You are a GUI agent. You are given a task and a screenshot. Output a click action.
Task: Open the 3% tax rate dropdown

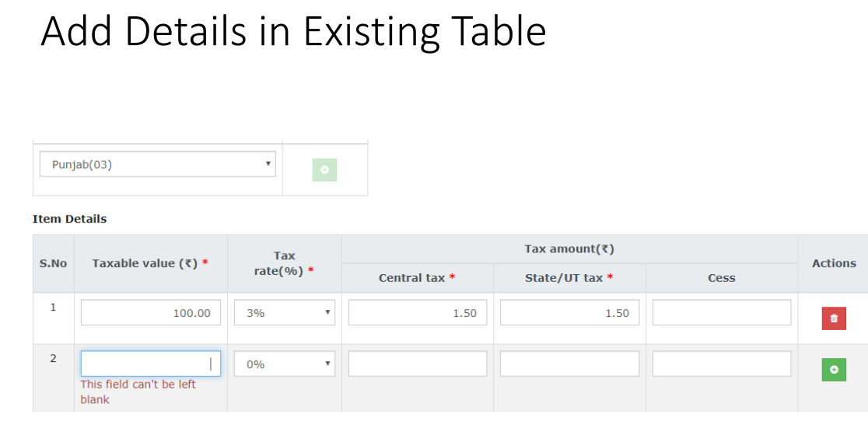[285, 313]
